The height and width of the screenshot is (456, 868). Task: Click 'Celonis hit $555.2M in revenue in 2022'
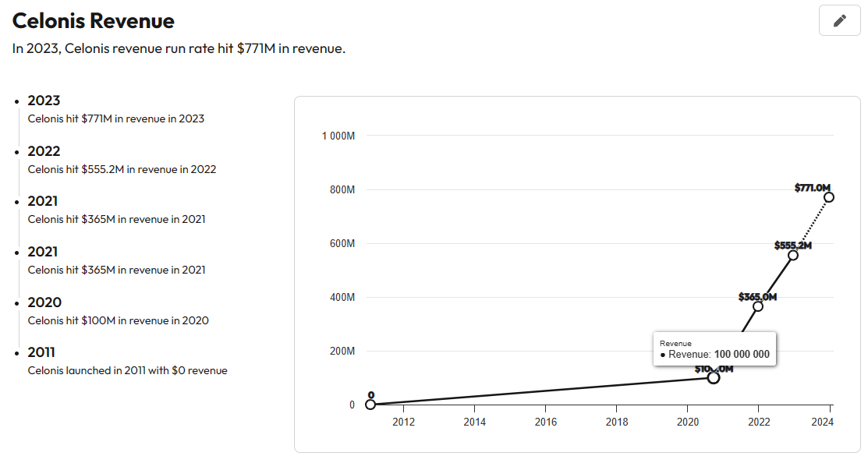pyautogui.click(x=122, y=169)
